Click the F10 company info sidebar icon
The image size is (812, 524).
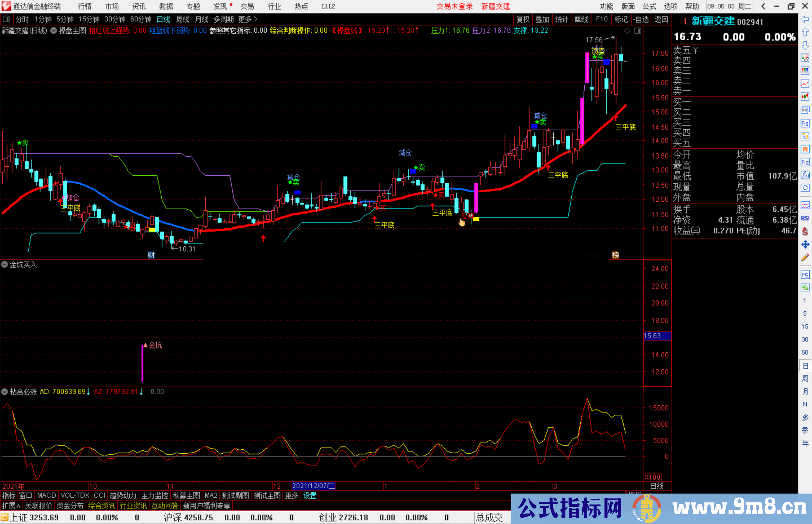(805, 123)
